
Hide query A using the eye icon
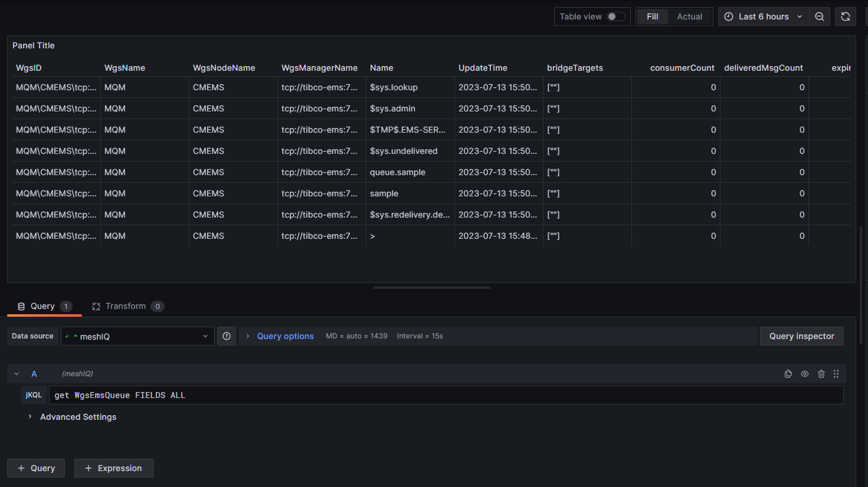[805, 374]
